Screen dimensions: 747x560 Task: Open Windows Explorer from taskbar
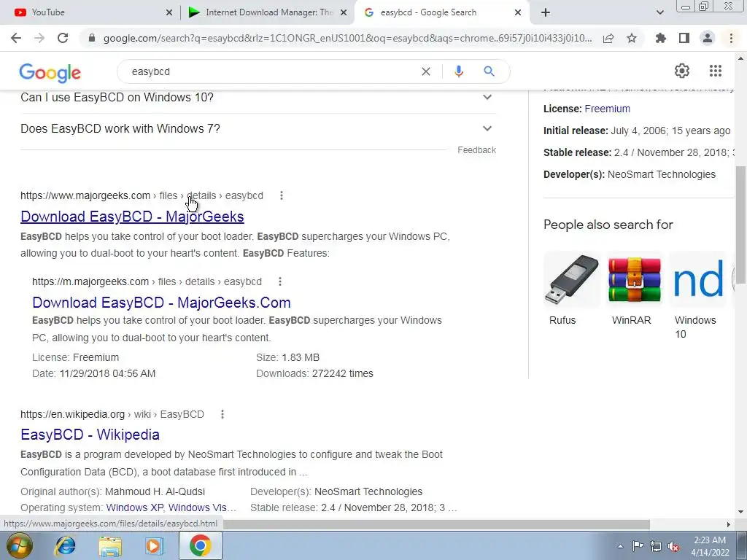(x=110, y=545)
